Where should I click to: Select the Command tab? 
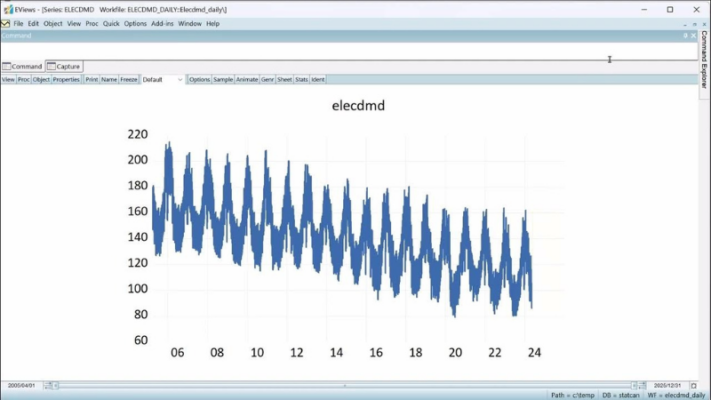(x=23, y=67)
